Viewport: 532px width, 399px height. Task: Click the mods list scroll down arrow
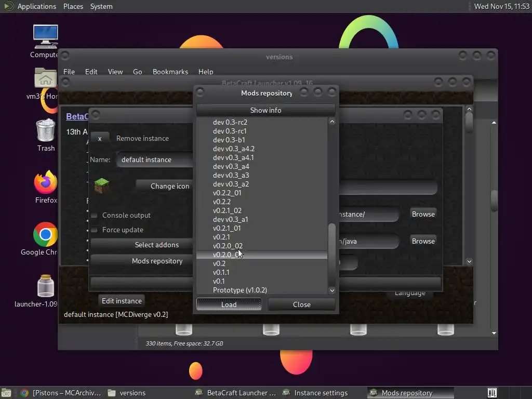click(x=332, y=290)
